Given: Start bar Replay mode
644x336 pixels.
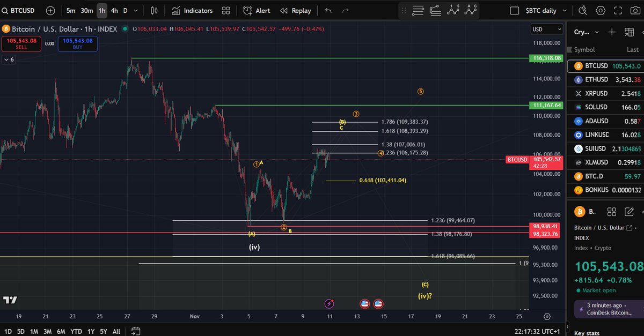Looking at the screenshot, I should (x=296, y=10).
